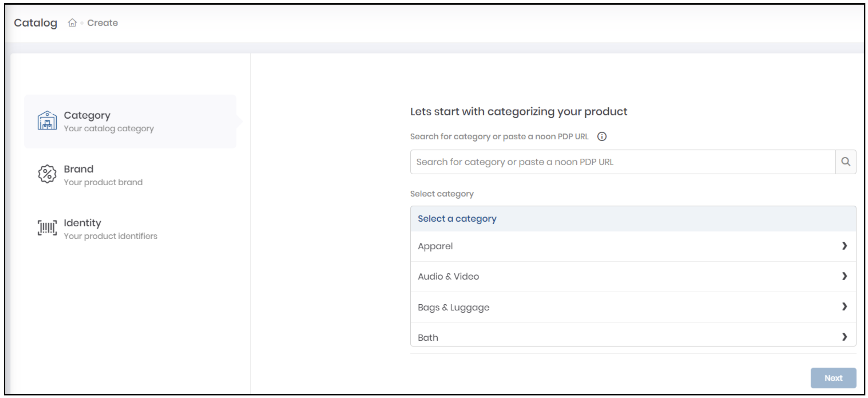Screen dimensions: 868x398
Task: Expand the Apparel category
Action: point(845,246)
